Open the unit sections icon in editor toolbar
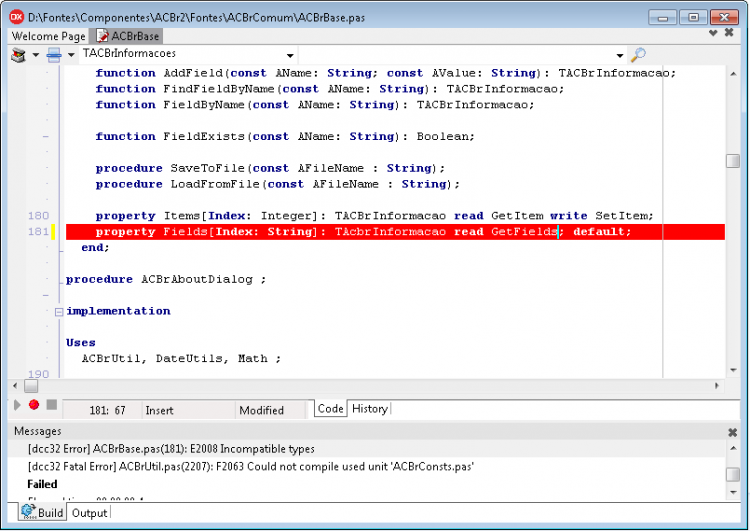750x531 pixels. point(18,55)
